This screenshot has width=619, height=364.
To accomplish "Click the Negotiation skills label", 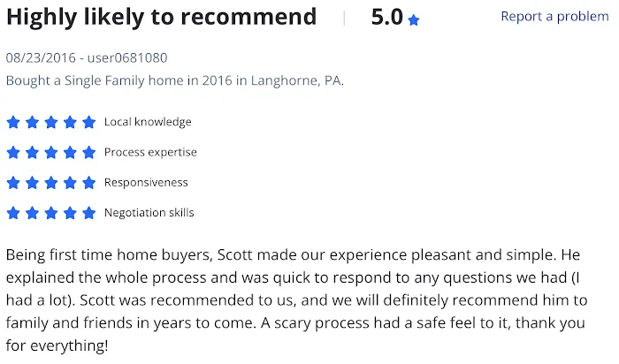I will tap(149, 213).
